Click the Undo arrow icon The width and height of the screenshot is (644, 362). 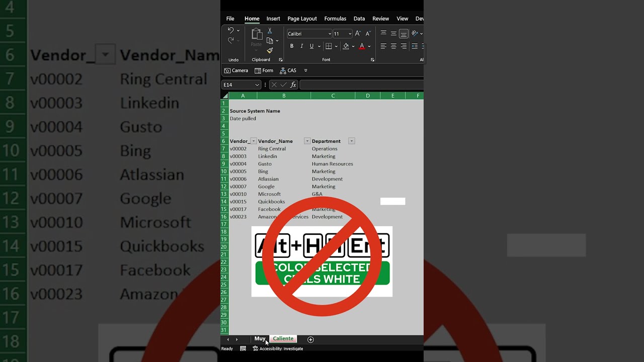230,31
